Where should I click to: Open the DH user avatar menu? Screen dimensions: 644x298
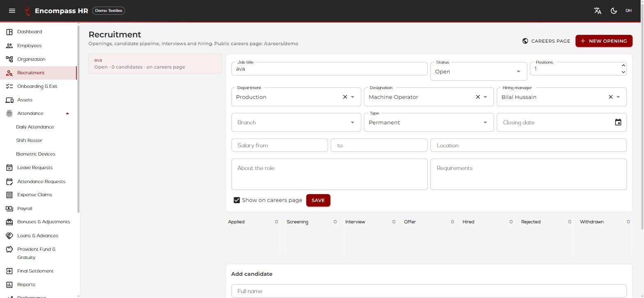[628, 11]
